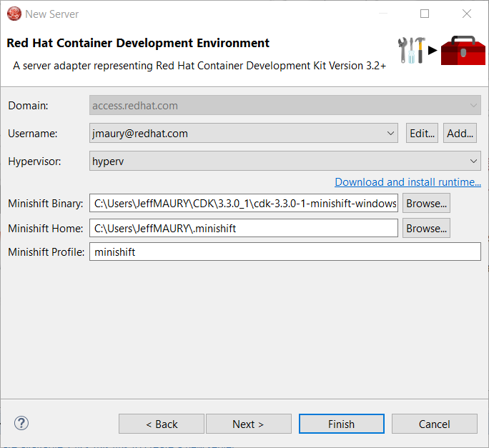This screenshot has height=448, width=489.
Task: Select the Minishift Profile text field
Action: click(x=285, y=252)
